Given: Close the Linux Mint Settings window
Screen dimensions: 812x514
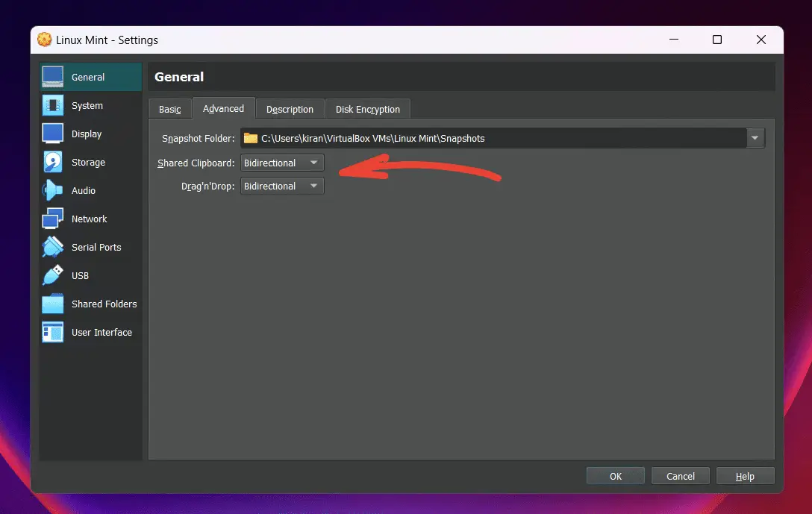Looking at the screenshot, I should [x=761, y=40].
